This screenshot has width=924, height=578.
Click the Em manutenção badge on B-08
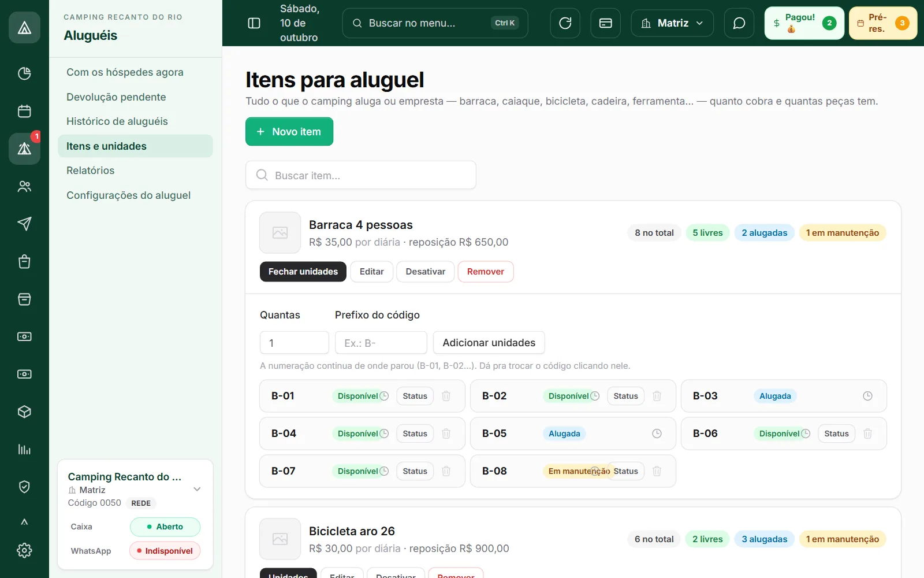coord(577,471)
